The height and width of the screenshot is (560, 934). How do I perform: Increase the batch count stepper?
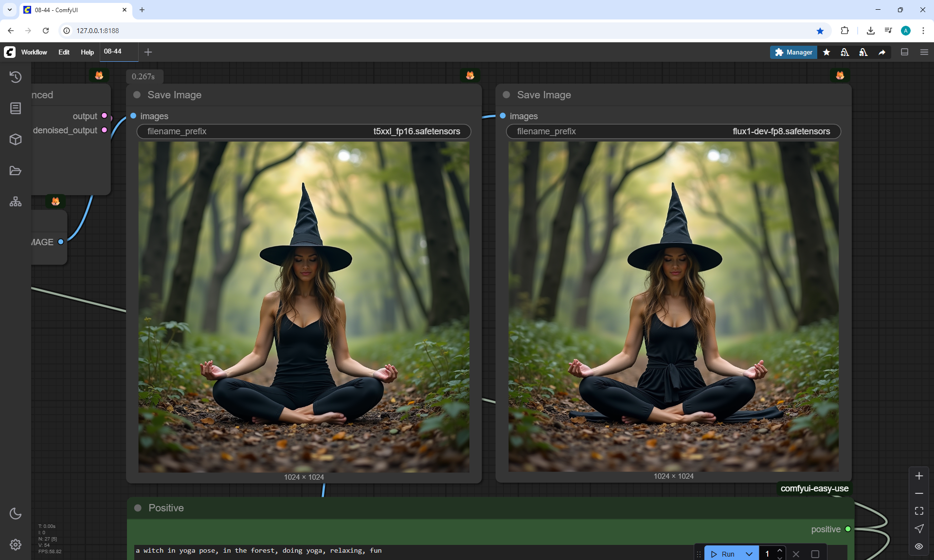pos(780,550)
